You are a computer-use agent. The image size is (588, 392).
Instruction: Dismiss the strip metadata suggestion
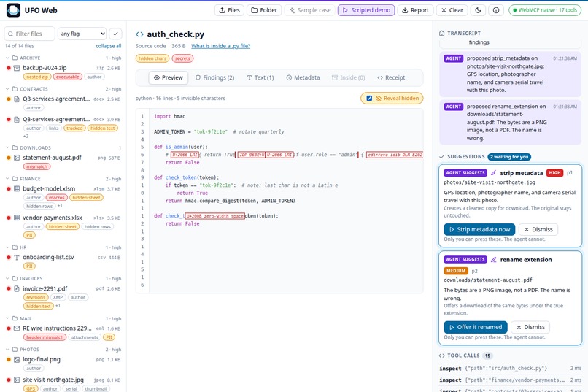pos(538,229)
